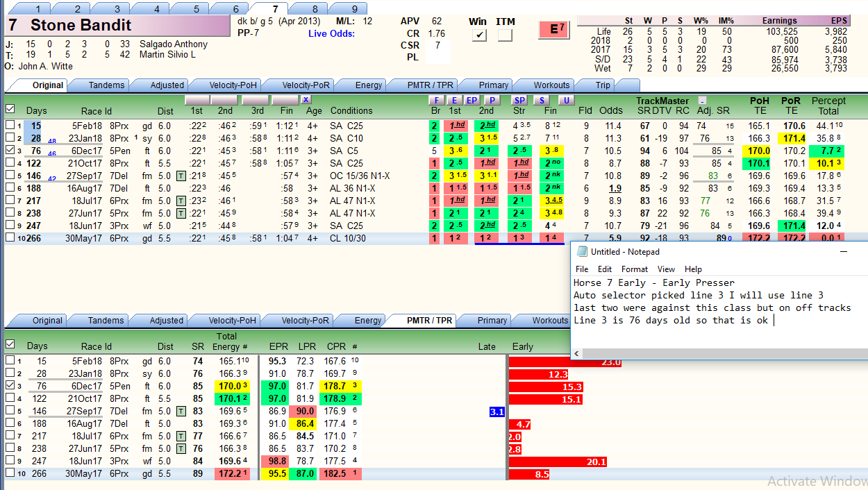
Task: Click the 23.0 red Early bar in the lower panel
Action: pyautogui.click(x=565, y=362)
